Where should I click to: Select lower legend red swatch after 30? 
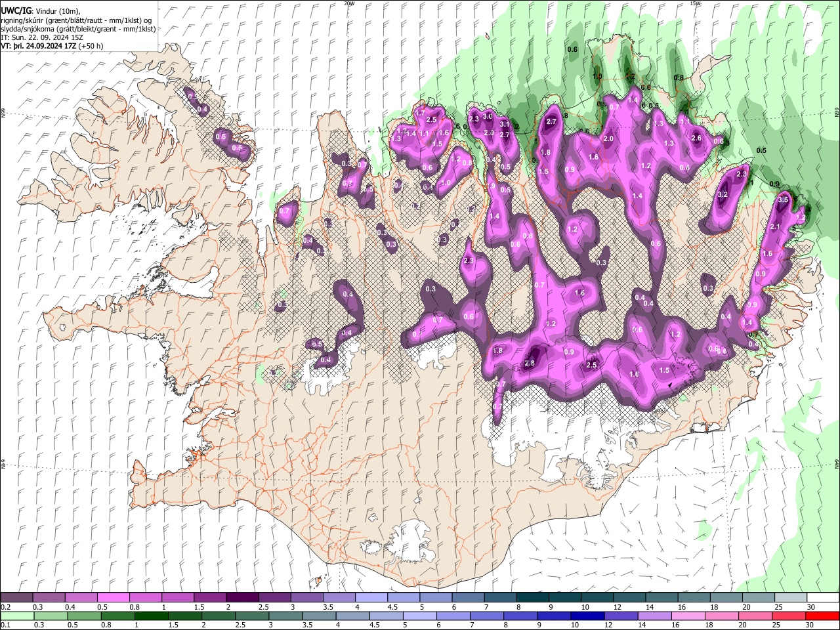(x=823, y=616)
